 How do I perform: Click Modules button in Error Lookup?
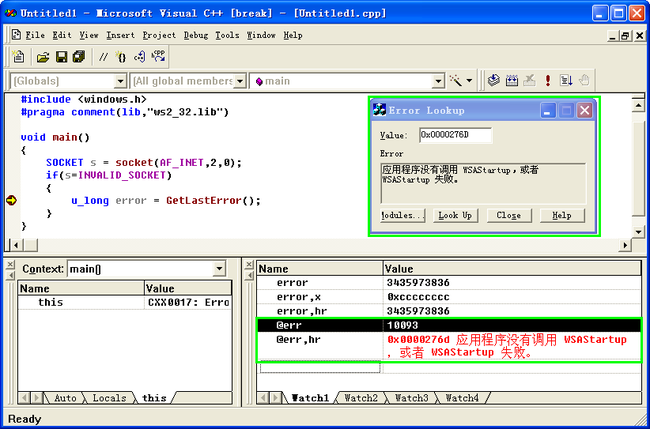(403, 216)
